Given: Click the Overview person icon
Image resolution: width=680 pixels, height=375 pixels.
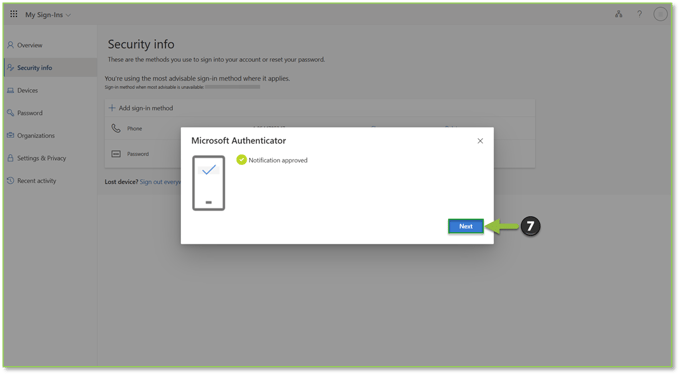Looking at the screenshot, I should [10, 45].
